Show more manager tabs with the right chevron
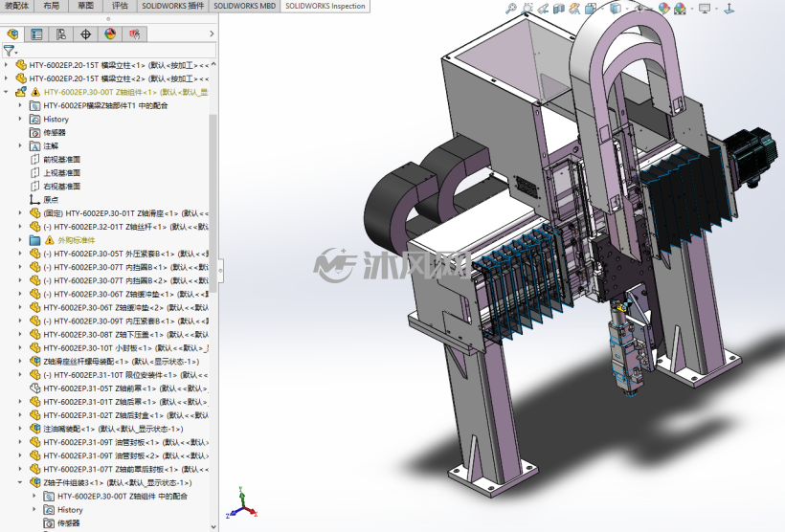Image resolution: width=785 pixels, height=532 pixels. pyautogui.click(x=212, y=33)
